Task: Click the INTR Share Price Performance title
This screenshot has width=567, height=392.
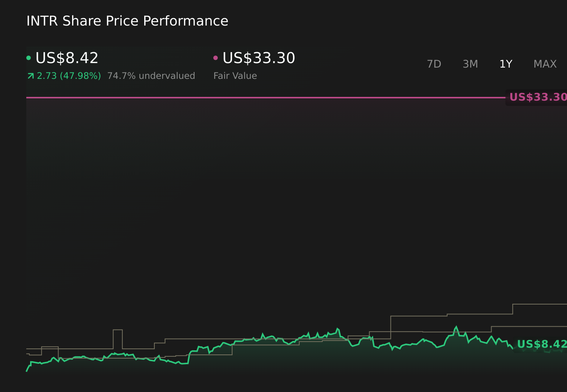Action: point(127,21)
